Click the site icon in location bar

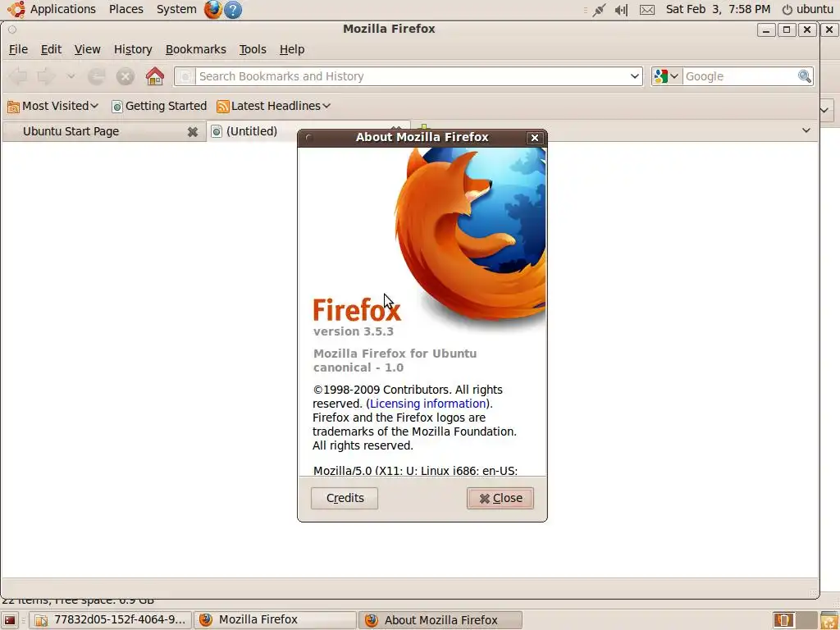(185, 76)
